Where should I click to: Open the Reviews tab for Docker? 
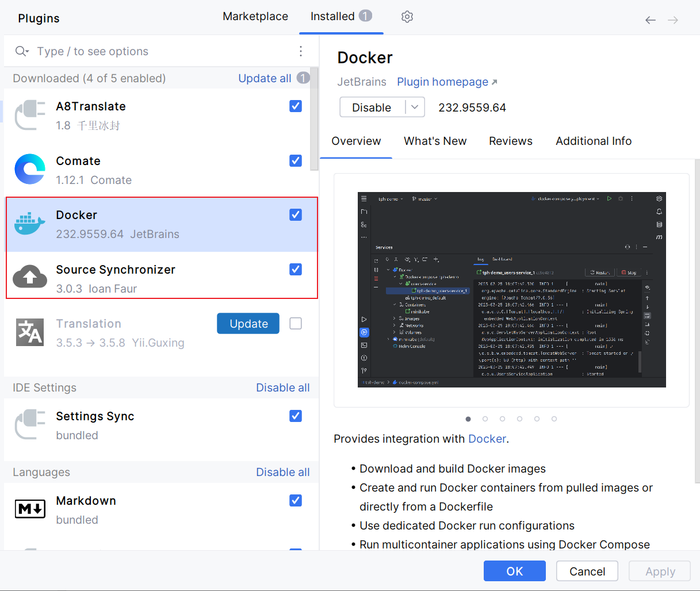(x=510, y=141)
